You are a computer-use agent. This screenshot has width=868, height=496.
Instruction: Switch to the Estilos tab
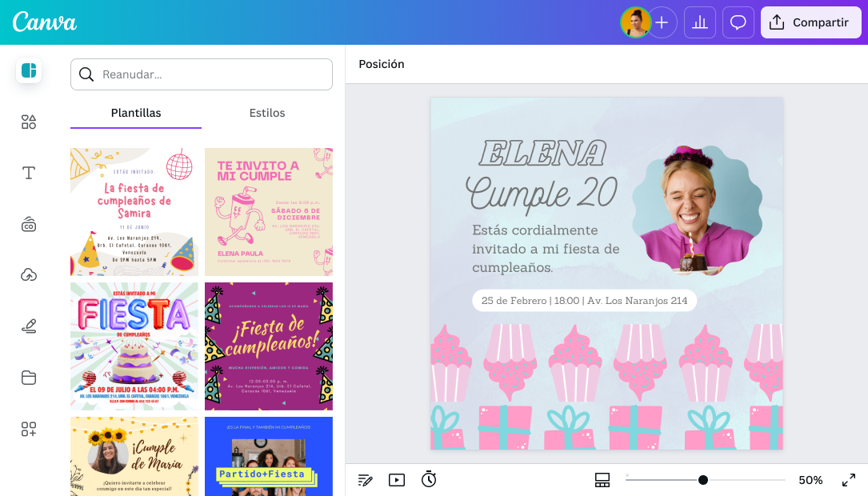tap(267, 113)
